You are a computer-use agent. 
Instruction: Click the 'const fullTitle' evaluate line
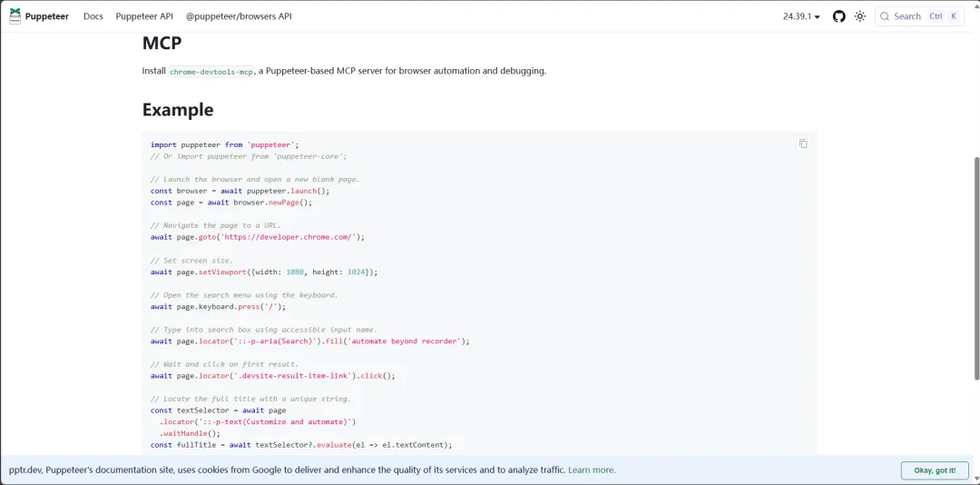(301, 446)
